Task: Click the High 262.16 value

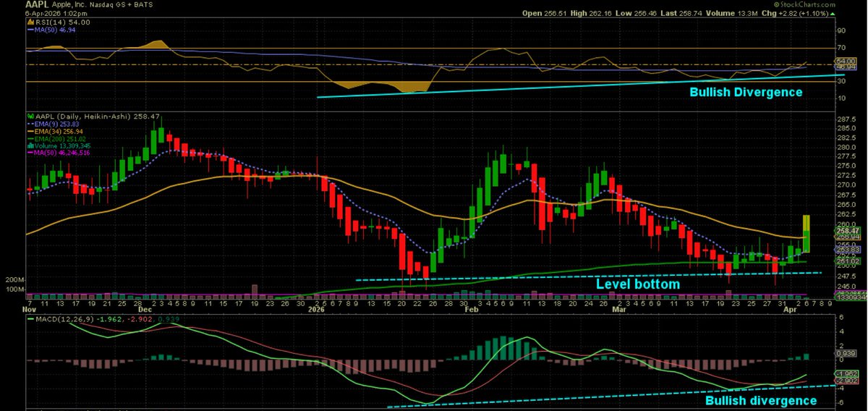Action: tap(592, 12)
